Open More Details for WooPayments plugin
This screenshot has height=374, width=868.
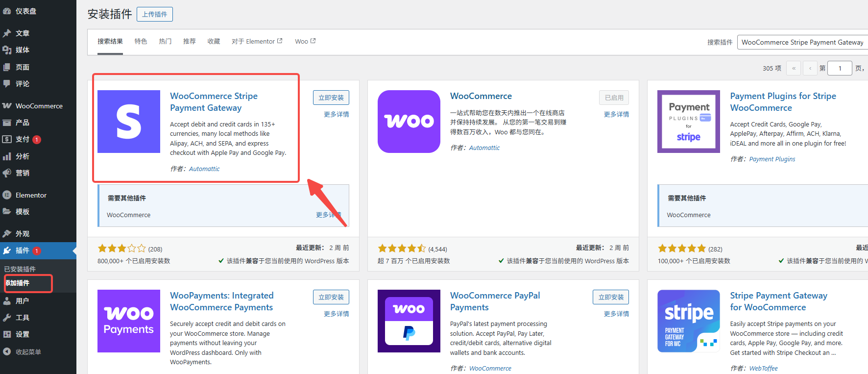pos(336,314)
